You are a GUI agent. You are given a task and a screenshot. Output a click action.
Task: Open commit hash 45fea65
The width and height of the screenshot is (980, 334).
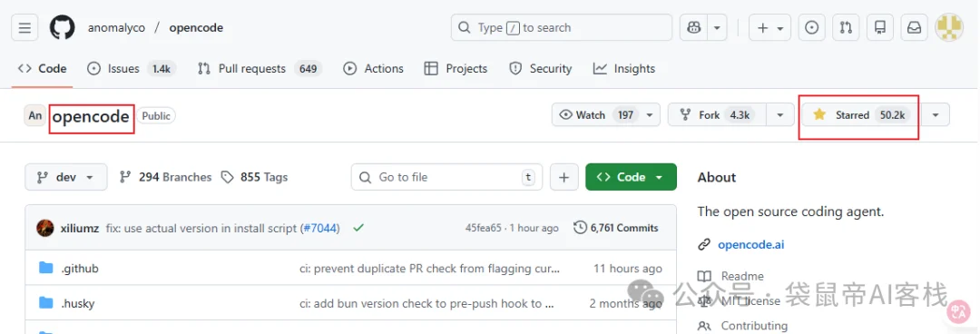click(x=483, y=229)
